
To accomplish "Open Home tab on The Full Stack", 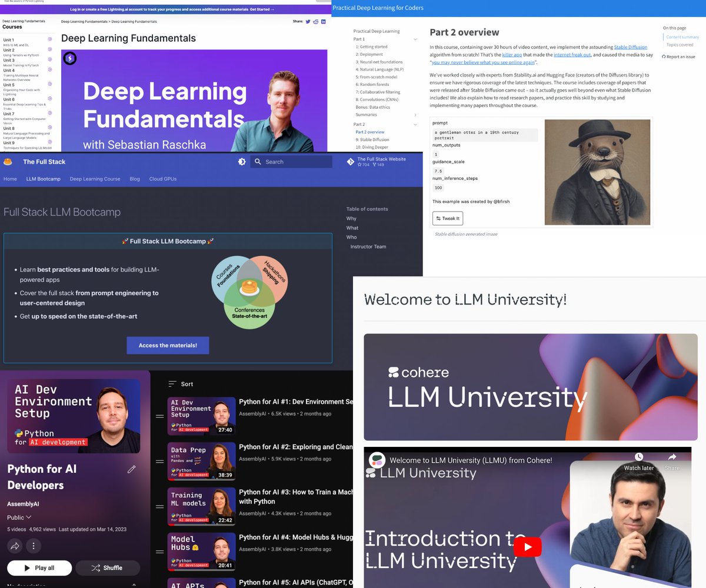I will click(x=10, y=179).
